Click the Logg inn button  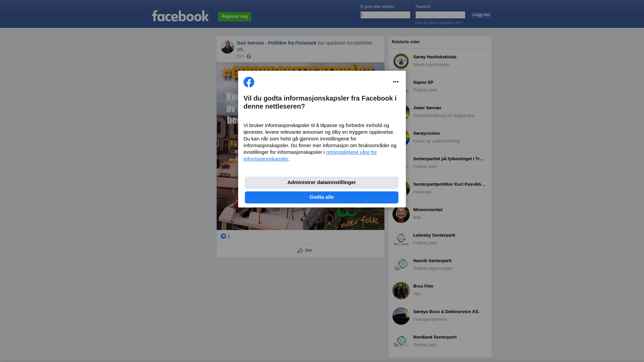481,15
